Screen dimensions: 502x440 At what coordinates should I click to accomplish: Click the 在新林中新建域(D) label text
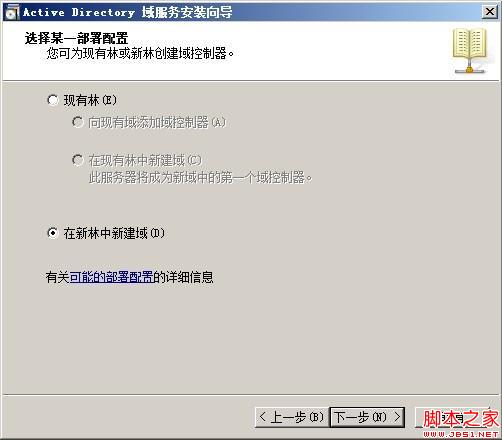114,233
